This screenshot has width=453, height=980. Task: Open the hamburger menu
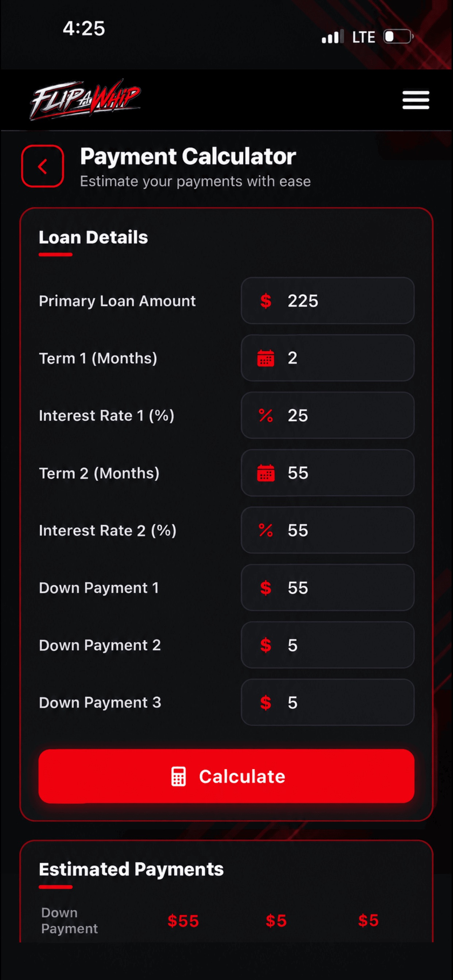click(416, 100)
